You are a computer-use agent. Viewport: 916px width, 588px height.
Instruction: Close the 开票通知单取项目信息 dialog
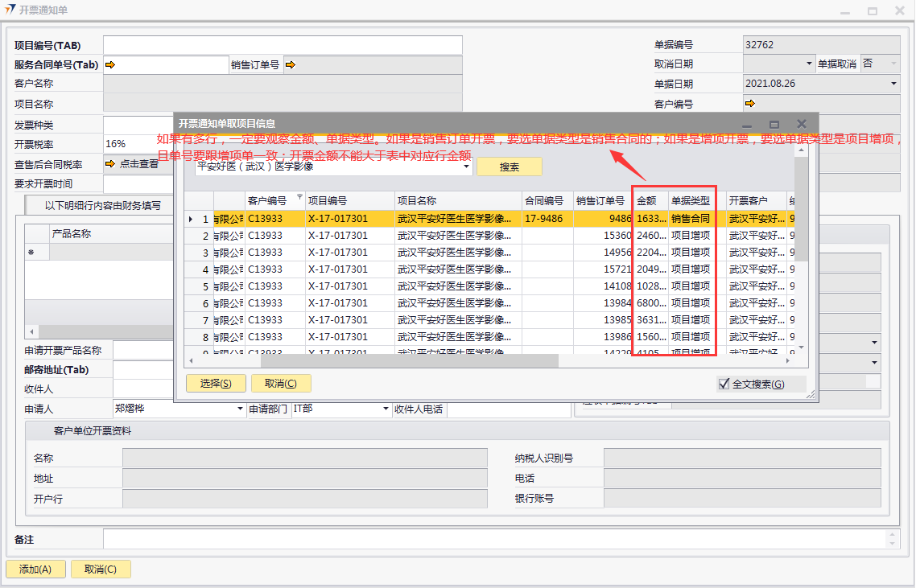pyautogui.click(x=801, y=125)
